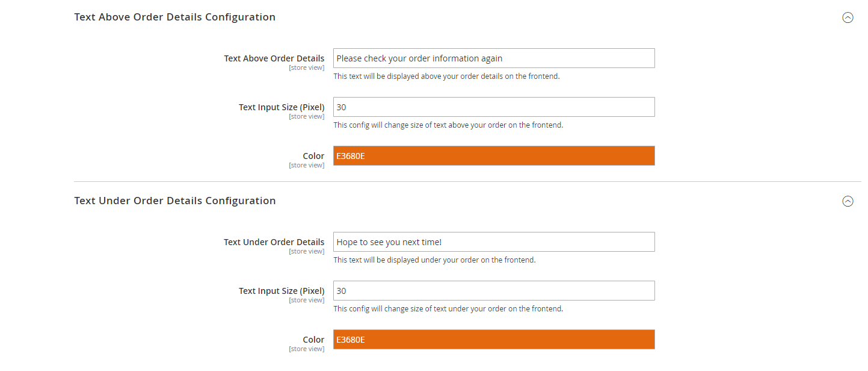Screen dimensions: 868x371
Task: Collapse Text Under Order Details section chevron icon
Action: [x=848, y=201]
